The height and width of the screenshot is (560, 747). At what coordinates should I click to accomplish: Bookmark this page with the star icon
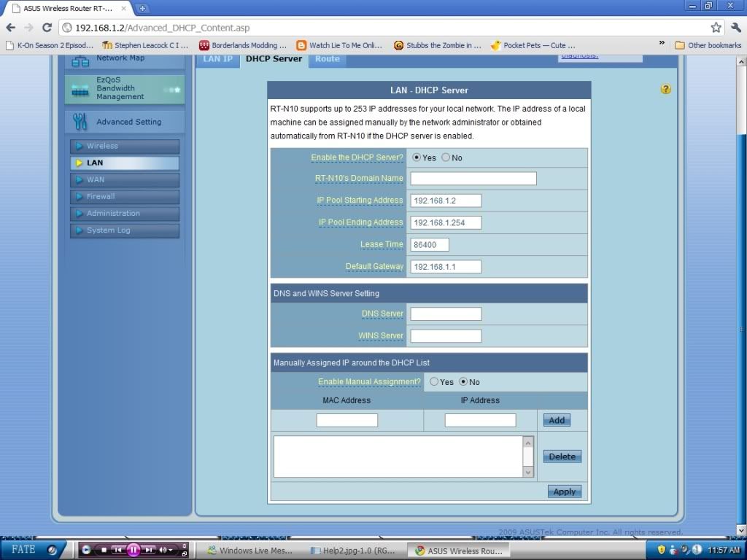[716, 28]
